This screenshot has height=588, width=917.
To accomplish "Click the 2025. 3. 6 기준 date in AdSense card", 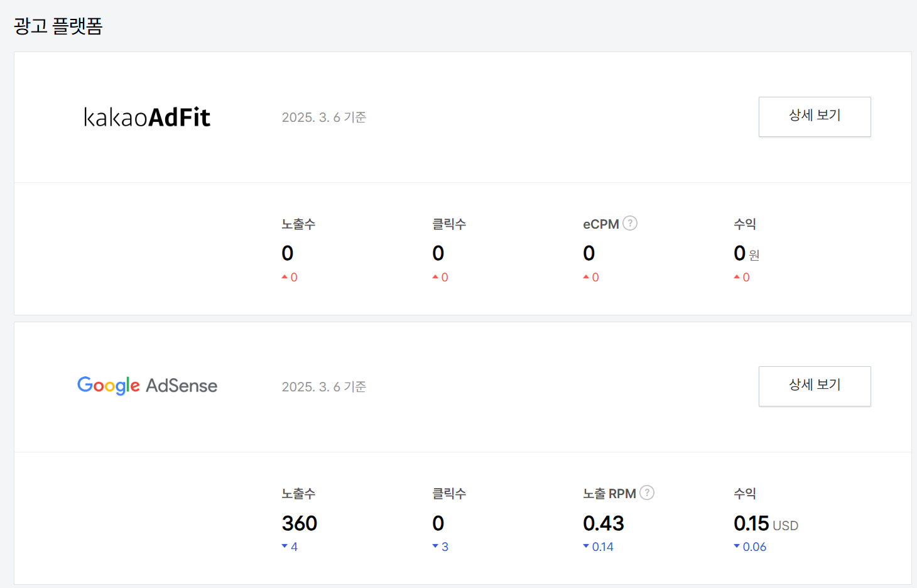I will click(323, 386).
